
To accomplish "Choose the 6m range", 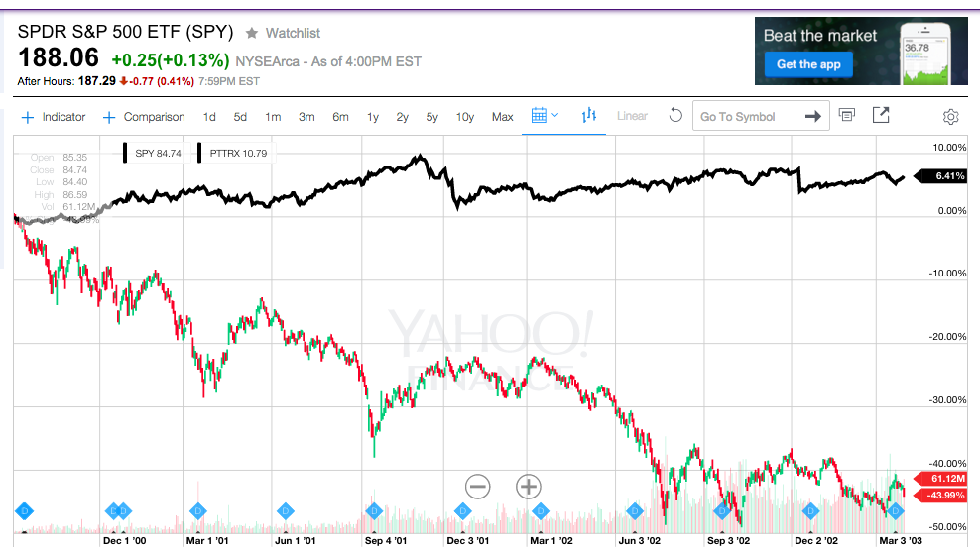I will pyautogui.click(x=340, y=117).
